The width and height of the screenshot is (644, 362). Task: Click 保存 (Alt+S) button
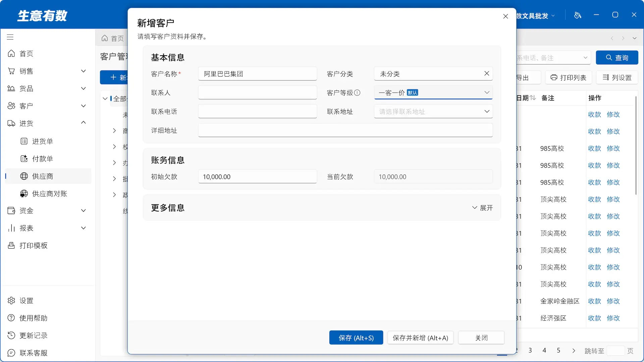356,338
